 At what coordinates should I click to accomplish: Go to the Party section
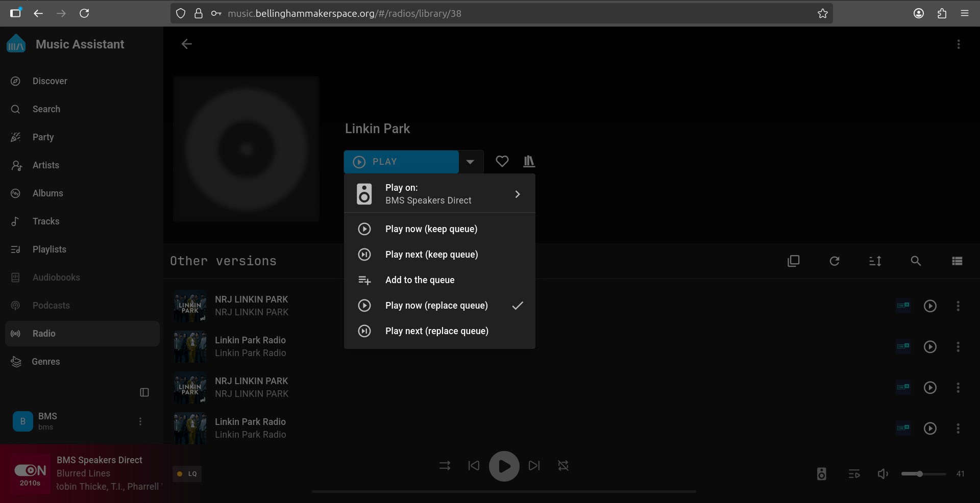pyautogui.click(x=82, y=137)
